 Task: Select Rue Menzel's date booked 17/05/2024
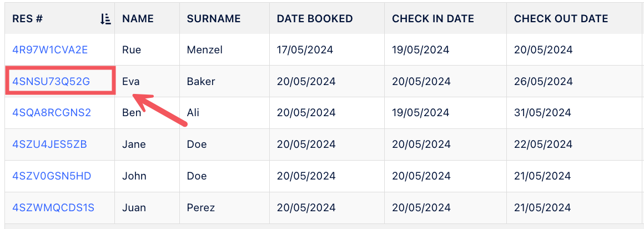(x=305, y=50)
